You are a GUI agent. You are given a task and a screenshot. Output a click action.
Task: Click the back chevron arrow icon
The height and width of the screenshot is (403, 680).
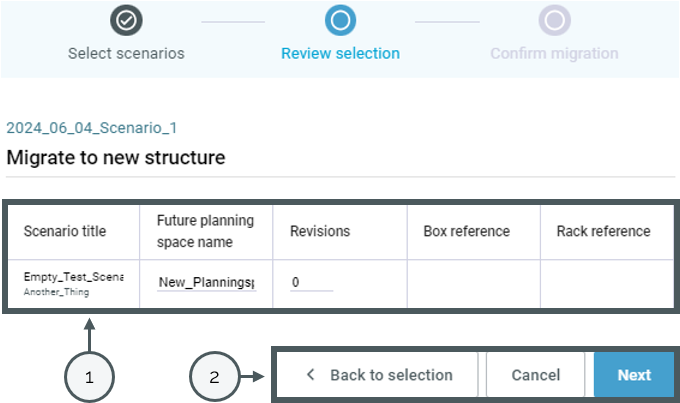click(311, 374)
